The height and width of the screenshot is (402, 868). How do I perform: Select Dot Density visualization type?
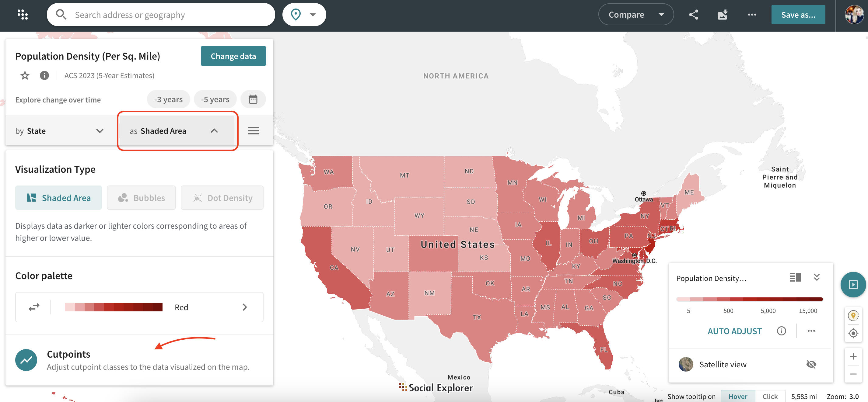coord(222,198)
